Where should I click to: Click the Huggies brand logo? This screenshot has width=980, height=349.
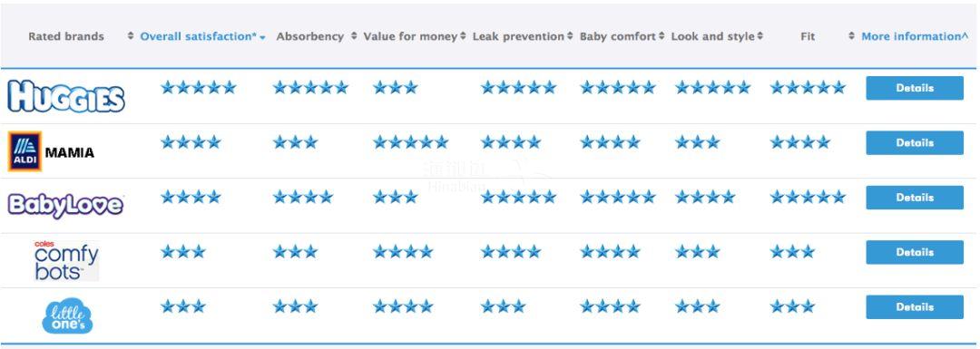point(66,97)
